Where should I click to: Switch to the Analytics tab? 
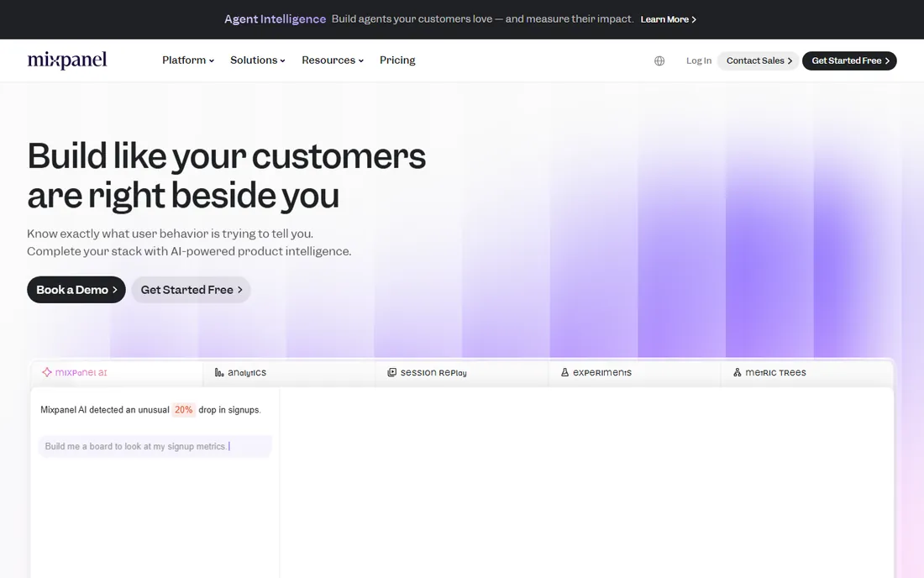pyautogui.click(x=289, y=372)
